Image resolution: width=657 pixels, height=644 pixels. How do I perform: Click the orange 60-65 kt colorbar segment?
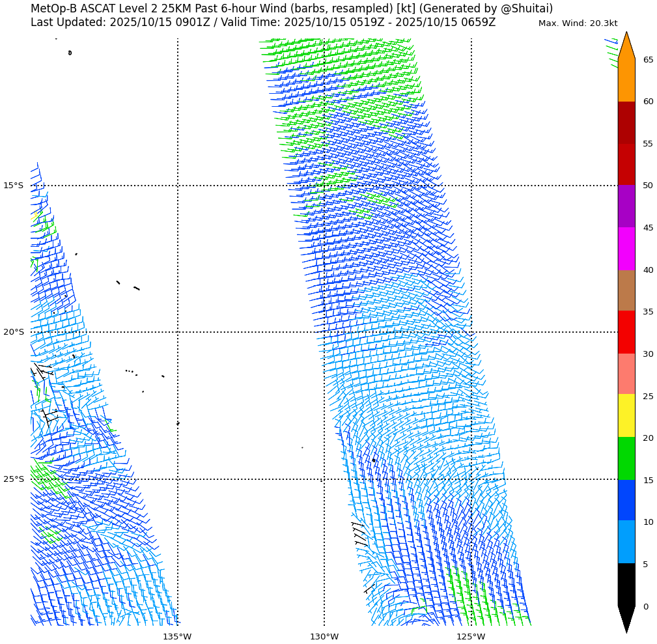(626, 80)
